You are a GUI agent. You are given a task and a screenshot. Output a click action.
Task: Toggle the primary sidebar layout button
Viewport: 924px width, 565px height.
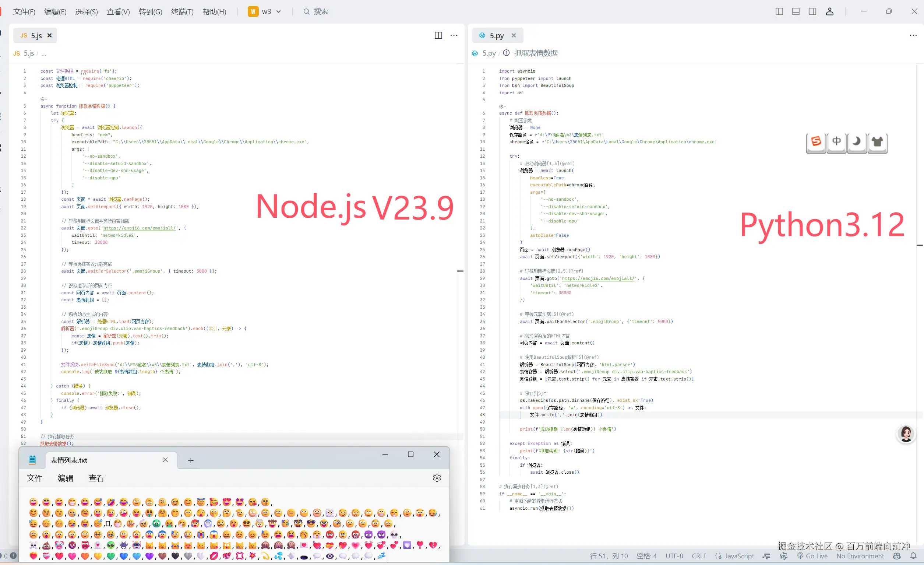779,12
